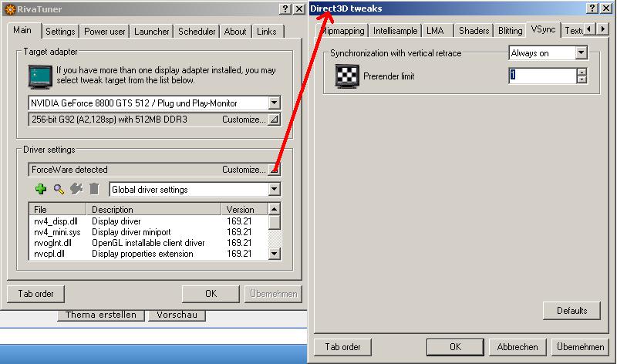
Task: Open the Scheduler tab
Action: [x=197, y=32]
